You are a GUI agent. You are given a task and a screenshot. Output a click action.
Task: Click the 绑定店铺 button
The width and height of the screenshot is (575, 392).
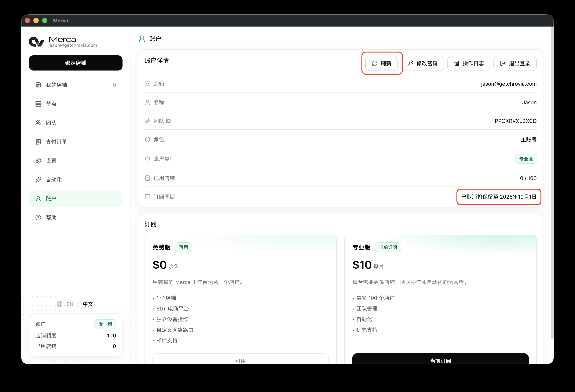(75, 63)
